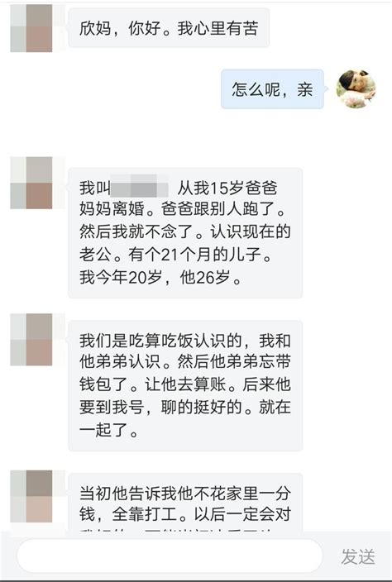Click the text "一起了。" ending the message
This screenshot has width=392, height=582.
(x=109, y=430)
